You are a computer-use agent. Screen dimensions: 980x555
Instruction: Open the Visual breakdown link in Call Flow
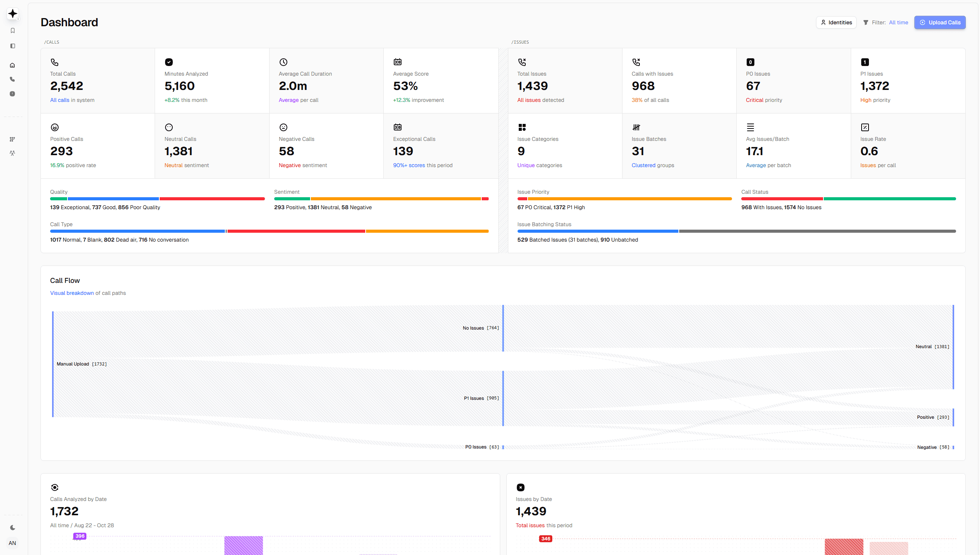coord(72,293)
